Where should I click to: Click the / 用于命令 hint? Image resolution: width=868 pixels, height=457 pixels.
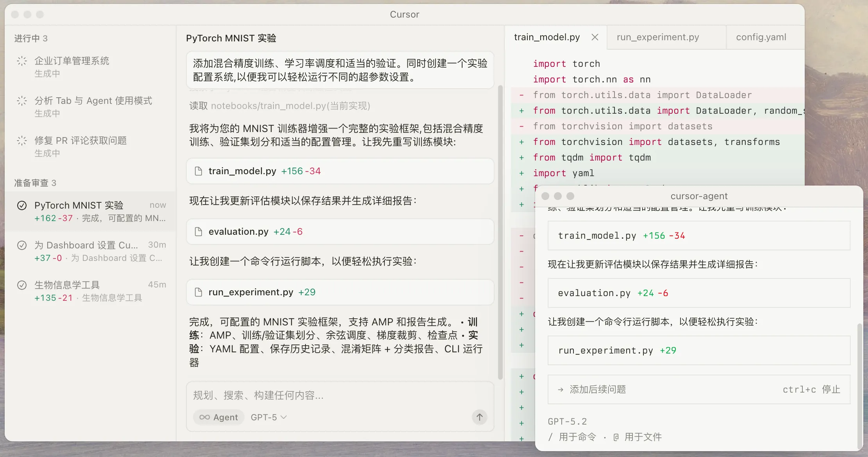tap(572, 437)
